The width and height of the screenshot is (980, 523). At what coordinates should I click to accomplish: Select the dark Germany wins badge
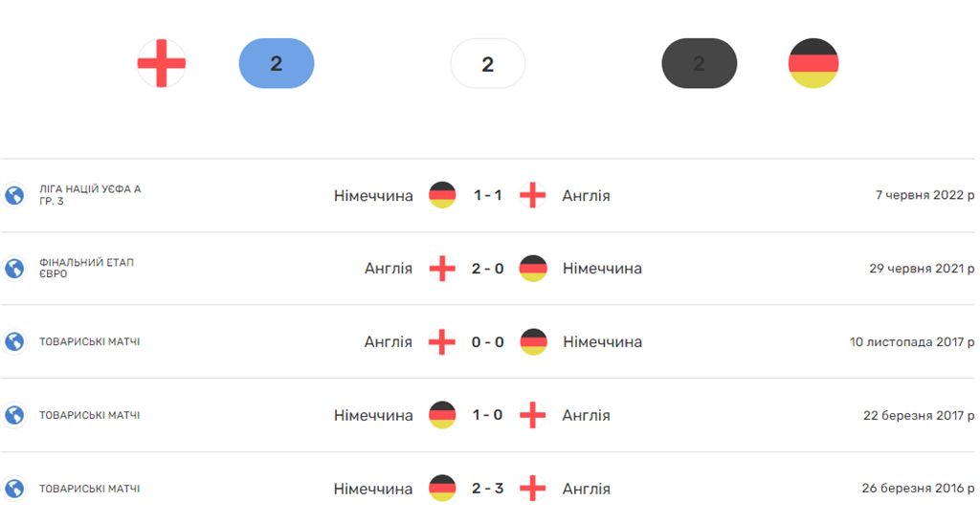pos(699,63)
